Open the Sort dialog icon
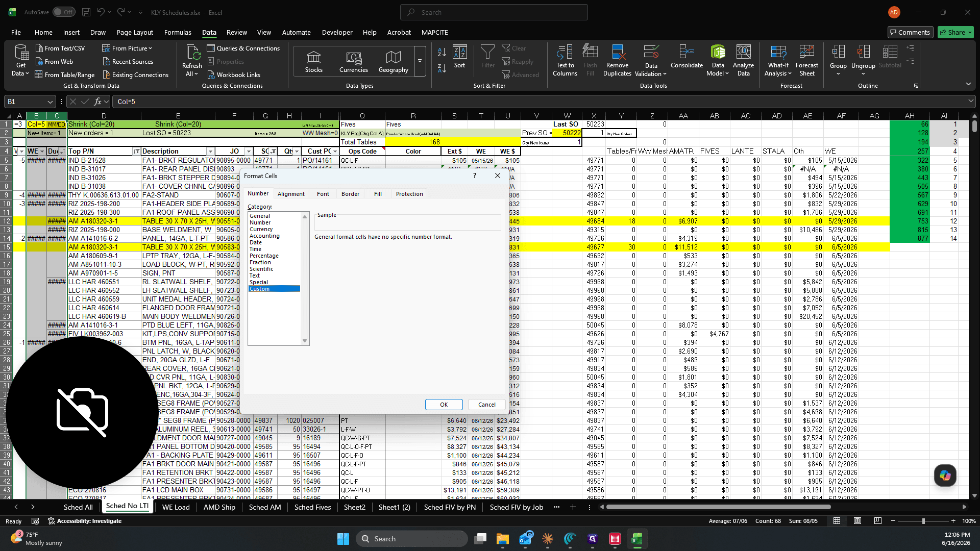This screenshot has height=551, width=980. click(459, 56)
